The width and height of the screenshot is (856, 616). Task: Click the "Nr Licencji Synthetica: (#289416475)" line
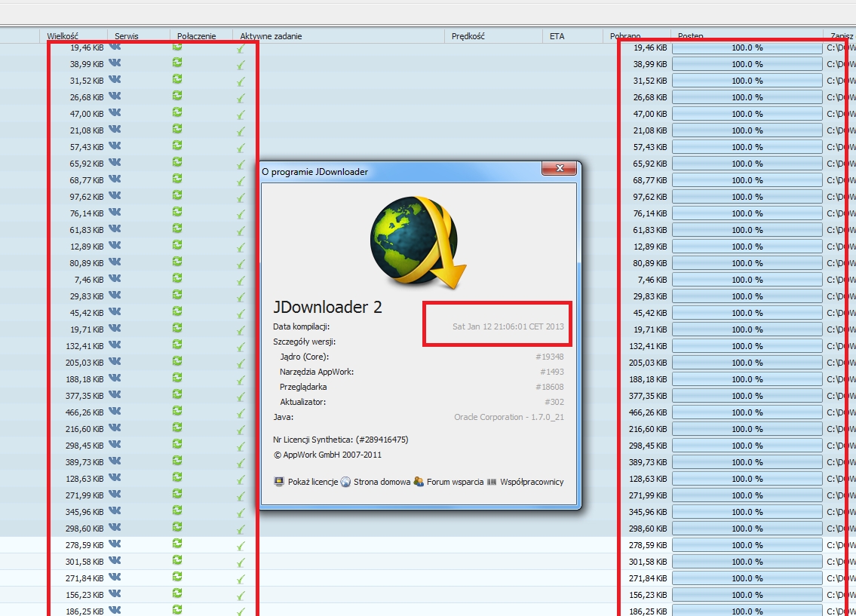(341, 440)
